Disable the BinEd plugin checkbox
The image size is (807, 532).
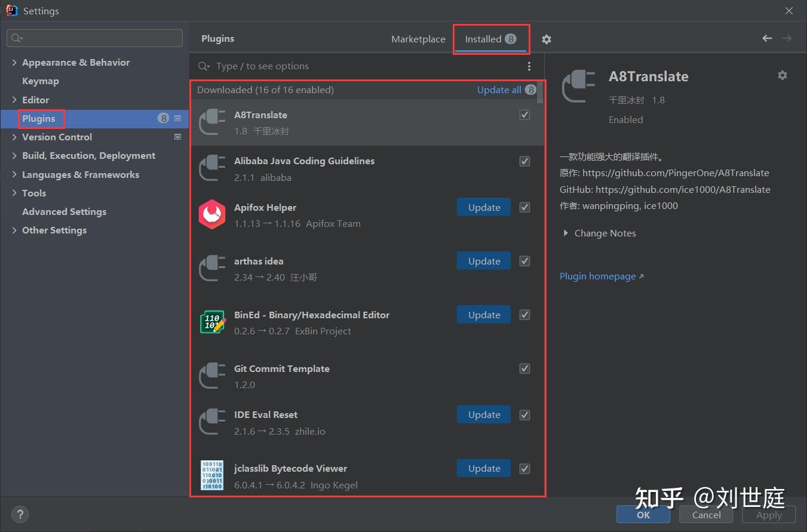pos(524,315)
